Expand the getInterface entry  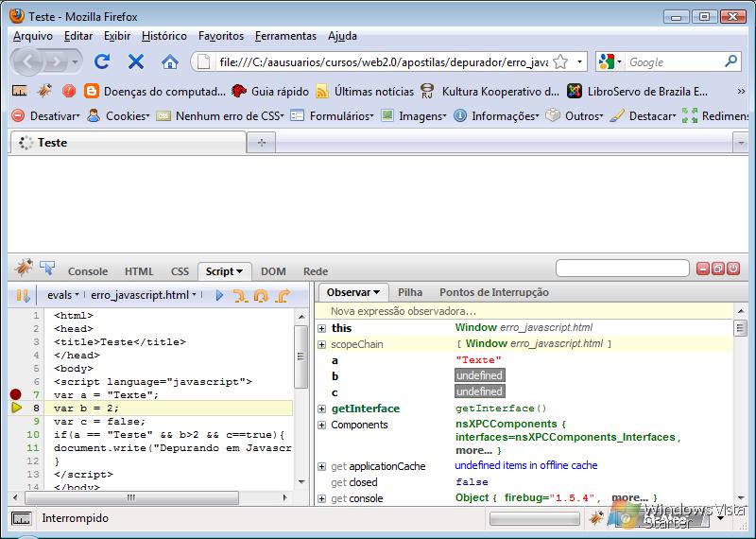(321, 409)
